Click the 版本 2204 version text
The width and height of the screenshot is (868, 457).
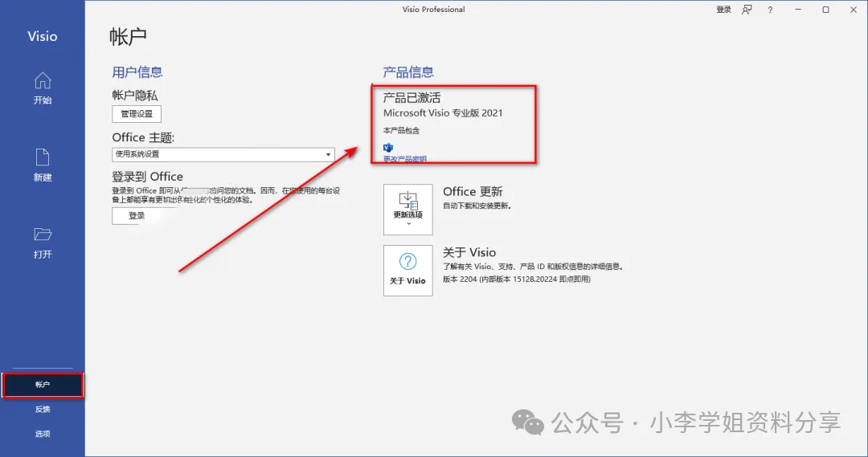click(517, 280)
